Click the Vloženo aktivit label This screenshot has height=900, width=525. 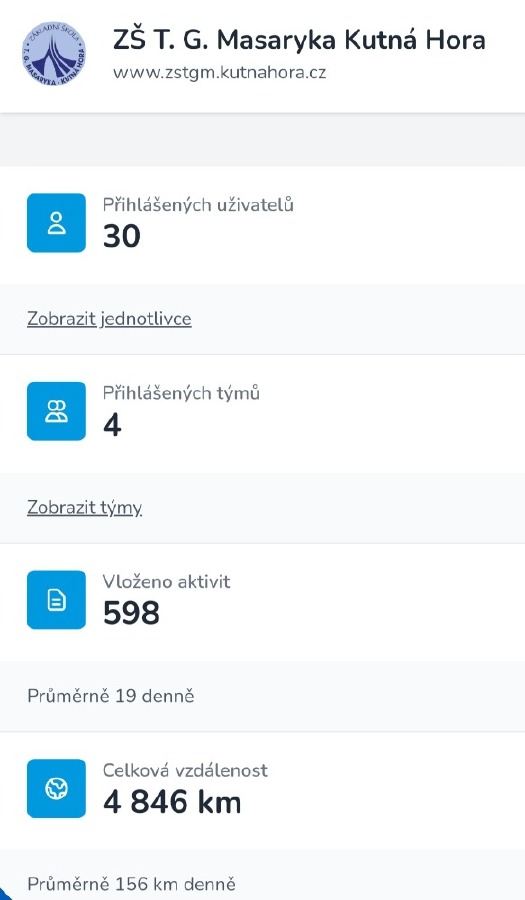166,581
